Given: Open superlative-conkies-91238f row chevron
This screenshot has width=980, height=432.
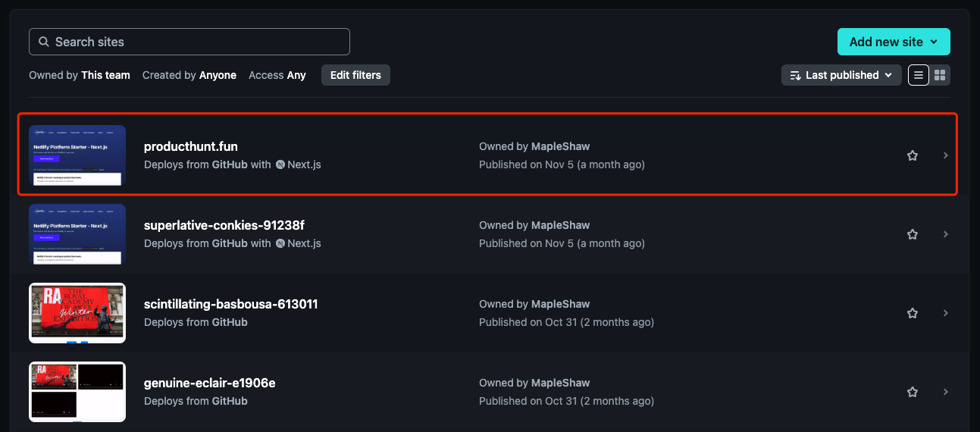Looking at the screenshot, I should click(x=946, y=234).
